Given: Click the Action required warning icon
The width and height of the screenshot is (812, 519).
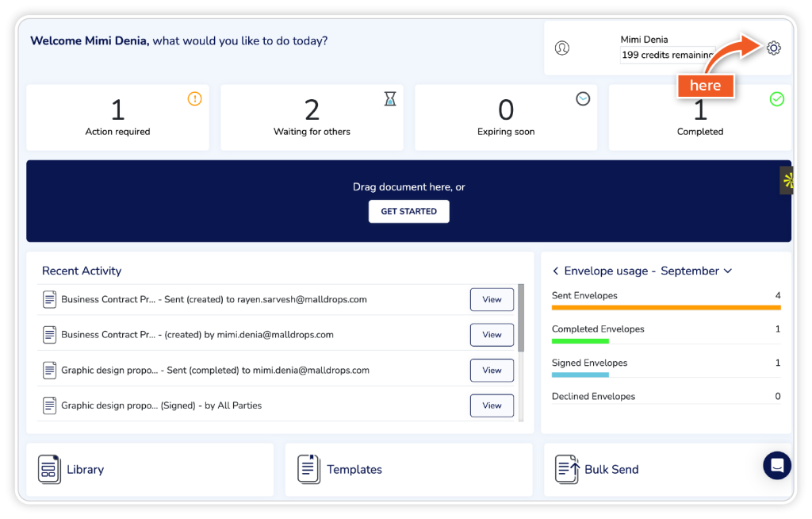Looking at the screenshot, I should [x=194, y=99].
